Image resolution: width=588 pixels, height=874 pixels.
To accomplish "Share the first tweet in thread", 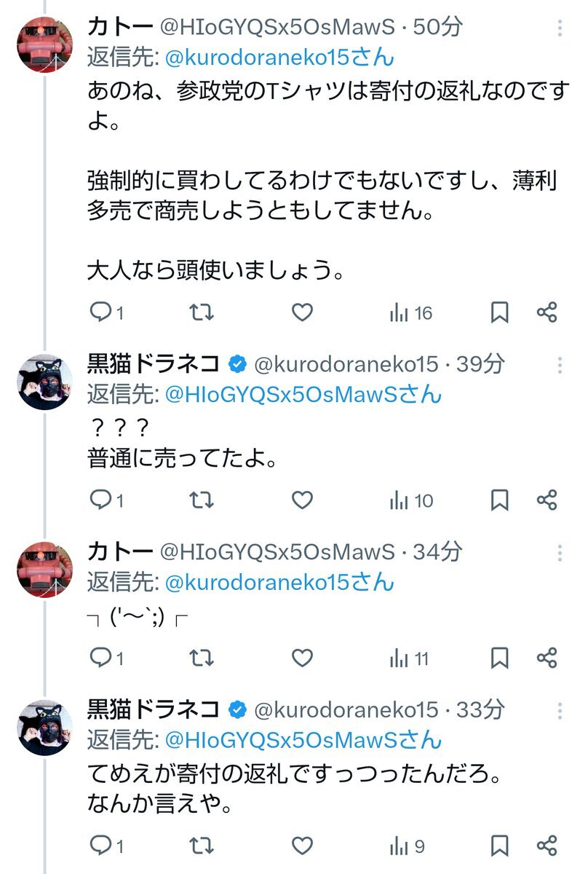I will (547, 312).
